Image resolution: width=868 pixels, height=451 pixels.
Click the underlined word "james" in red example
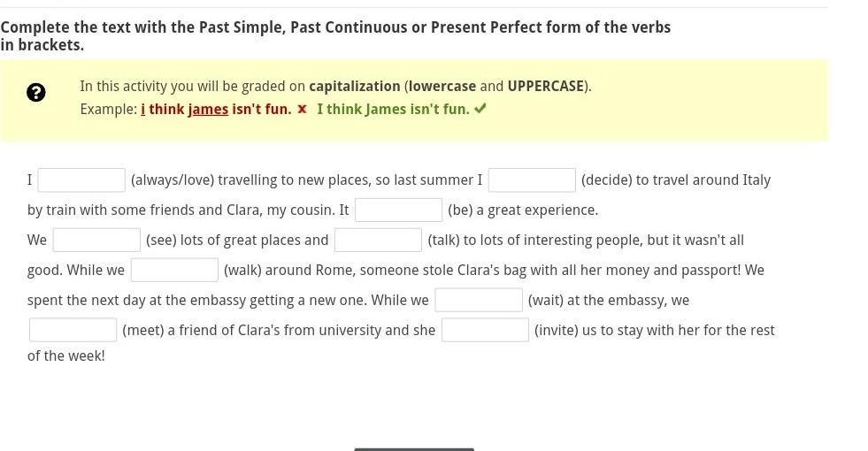(208, 110)
